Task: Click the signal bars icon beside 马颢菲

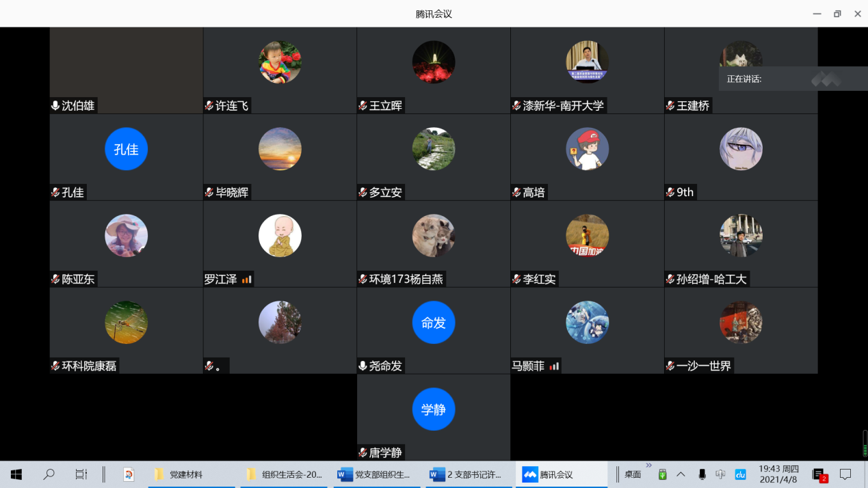Action: pyautogui.click(x=554, y=366)
